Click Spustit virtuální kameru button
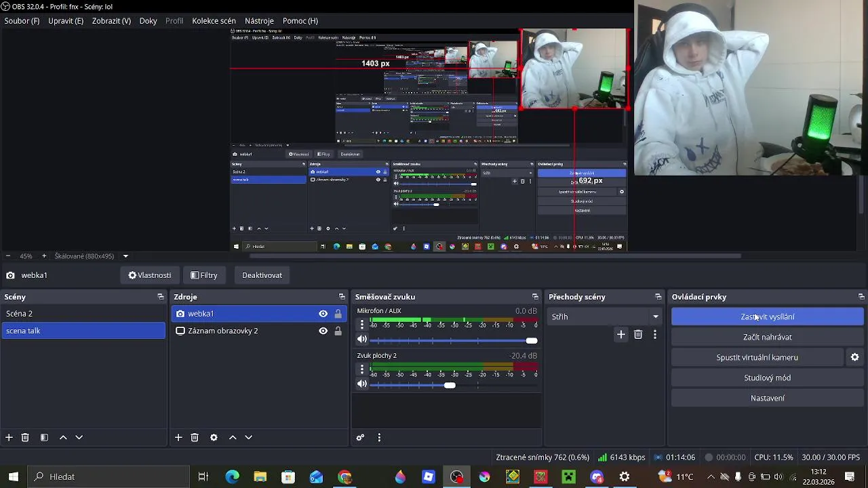This screenshot has width=868, height=488. (757, 357)
